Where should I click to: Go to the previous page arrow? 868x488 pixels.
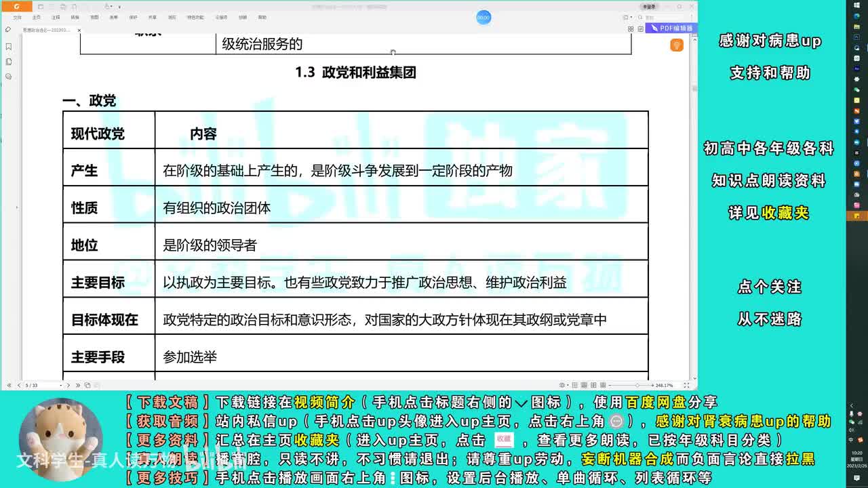[x=19, y=385]
